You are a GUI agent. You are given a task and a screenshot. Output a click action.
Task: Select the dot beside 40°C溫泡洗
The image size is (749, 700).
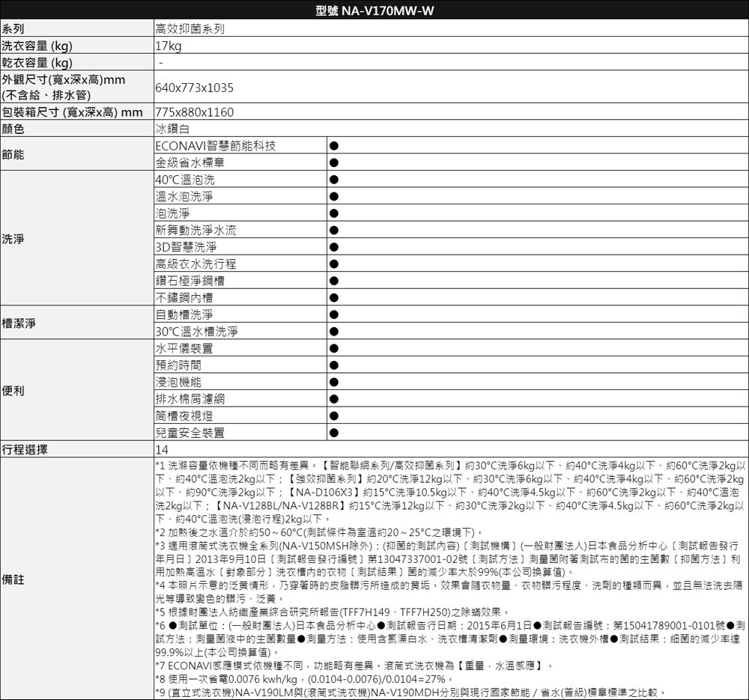click(333, 180)
